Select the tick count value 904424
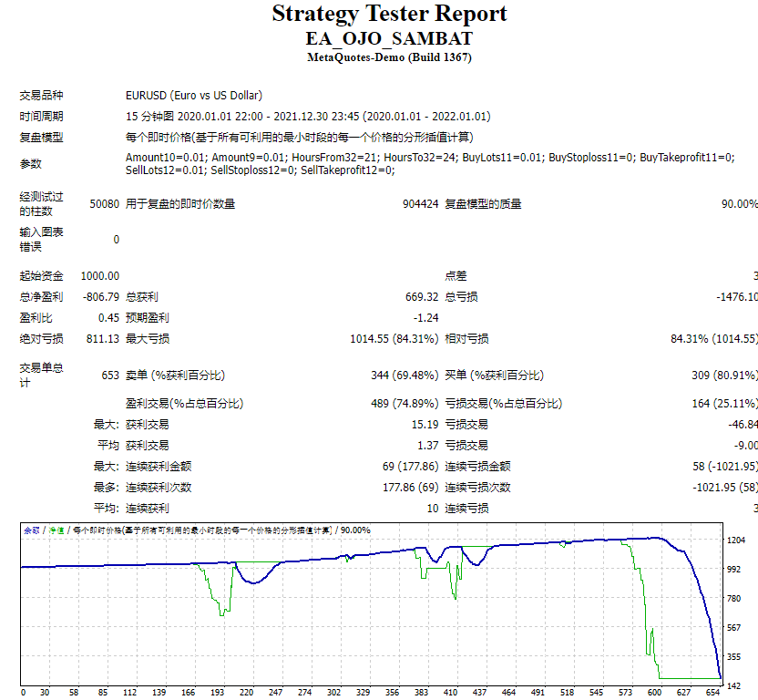 [421, 204]
